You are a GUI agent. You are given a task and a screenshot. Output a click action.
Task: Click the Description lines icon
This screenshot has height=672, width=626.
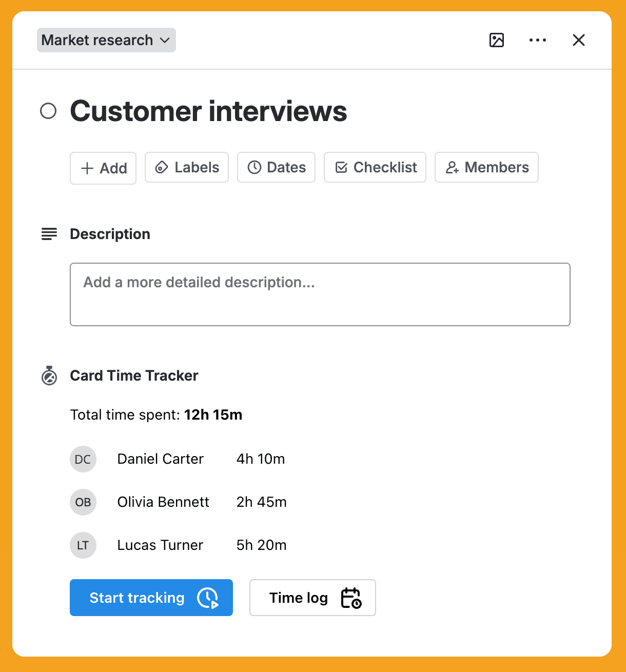(49, 234)
